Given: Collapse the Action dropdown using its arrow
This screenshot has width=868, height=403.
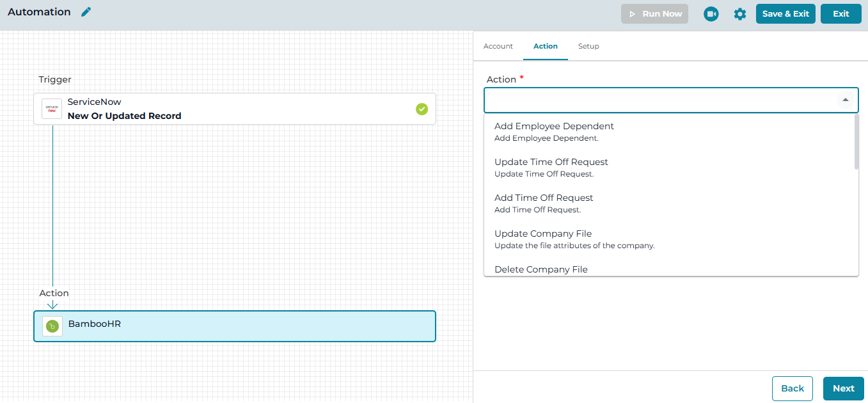Looking at the screenshot, I should 846,100.
